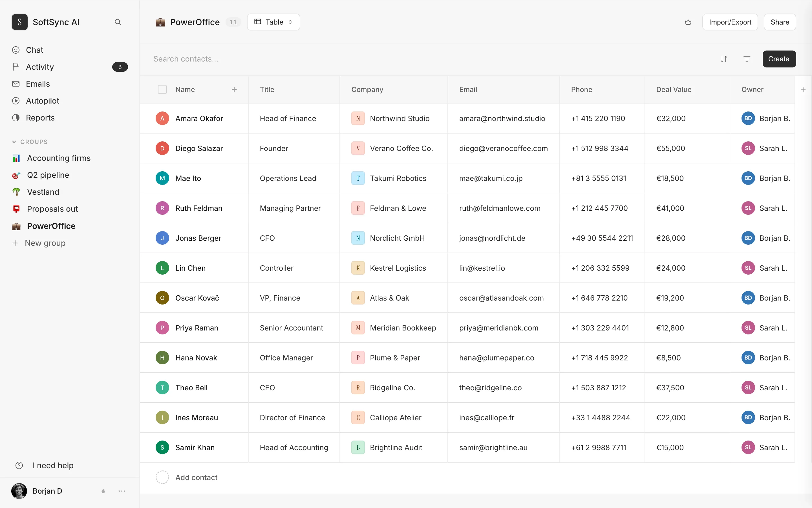Collapse the Groups section chevron

14,142
